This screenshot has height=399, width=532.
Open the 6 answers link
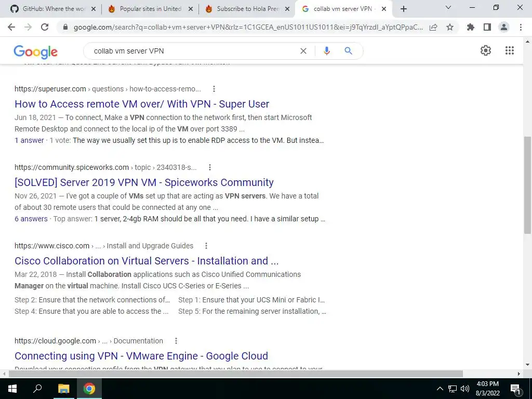point(31,219)
